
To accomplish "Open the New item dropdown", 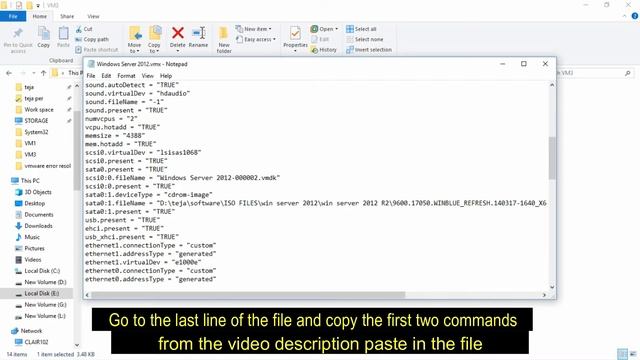I will click(x=253, y=29).
